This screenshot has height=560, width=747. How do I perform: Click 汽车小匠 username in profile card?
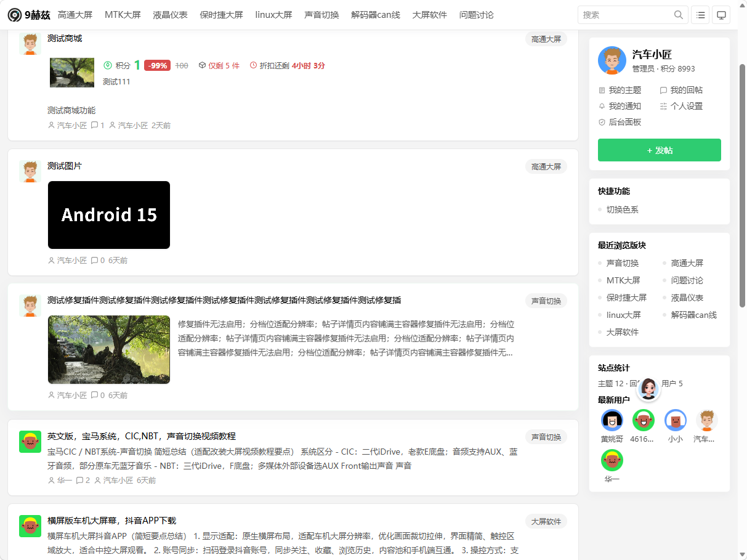[x=652, y=54]
